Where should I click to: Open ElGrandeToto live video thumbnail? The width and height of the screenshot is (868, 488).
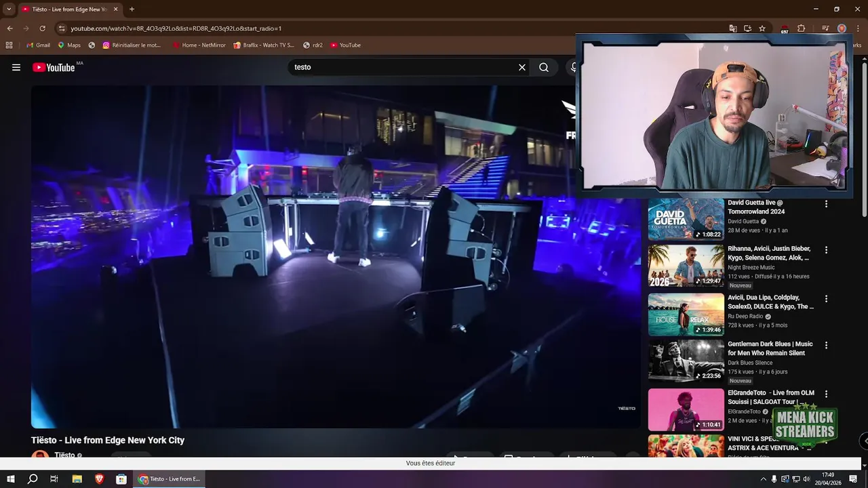click(x=686, y=409)
